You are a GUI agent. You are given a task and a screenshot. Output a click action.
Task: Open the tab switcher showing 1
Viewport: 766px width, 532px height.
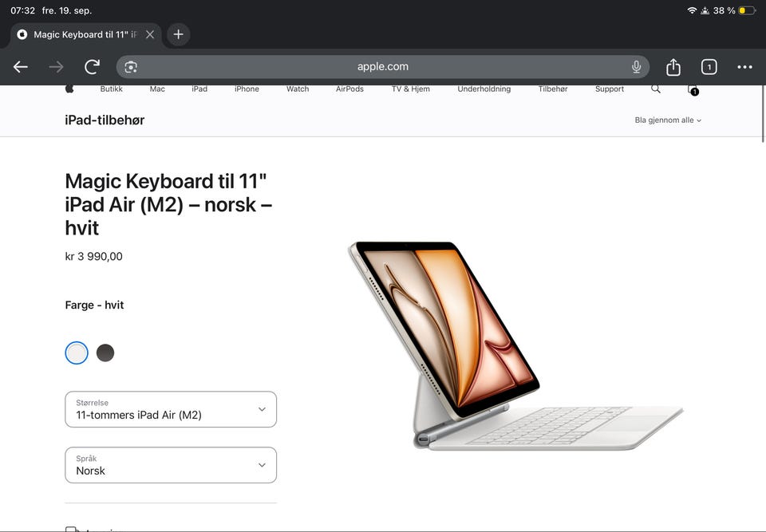click(x=709, y=67)
